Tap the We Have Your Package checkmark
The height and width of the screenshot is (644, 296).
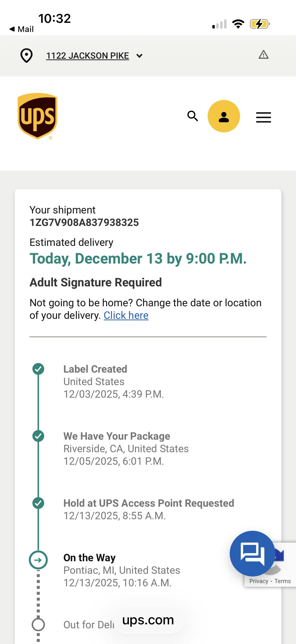[x=38, y=436]
